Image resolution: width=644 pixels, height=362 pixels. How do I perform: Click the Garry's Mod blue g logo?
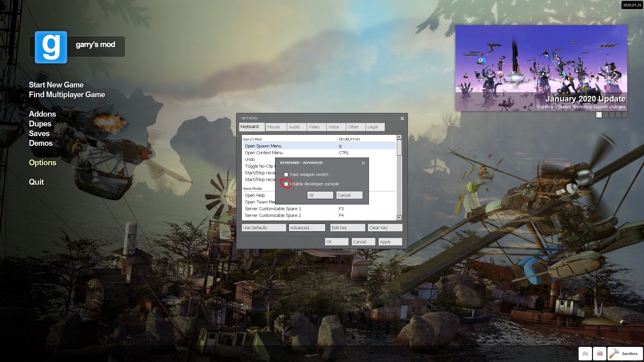51,47
